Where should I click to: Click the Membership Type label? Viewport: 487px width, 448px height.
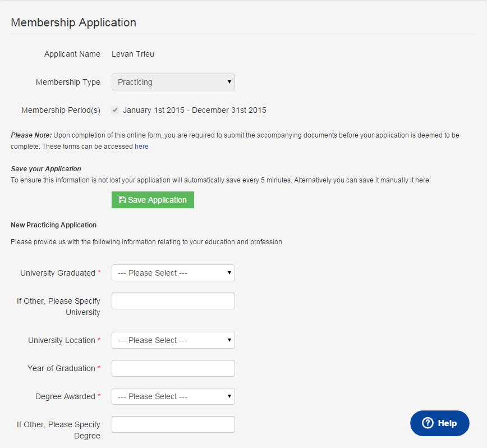(68, 82)
